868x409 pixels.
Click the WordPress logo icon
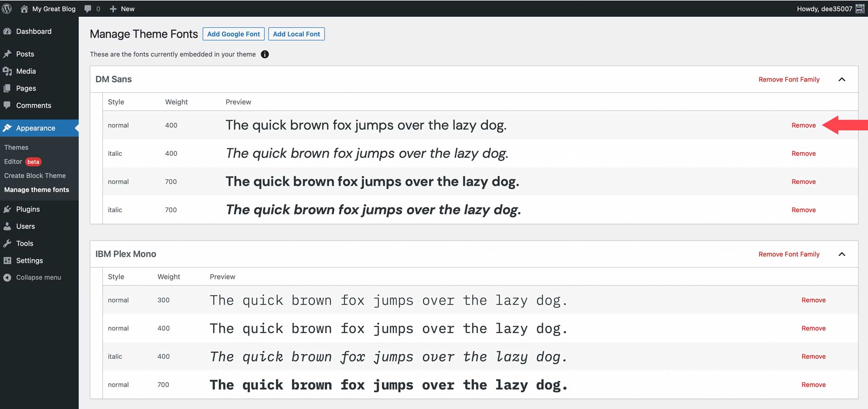(7, 9)
